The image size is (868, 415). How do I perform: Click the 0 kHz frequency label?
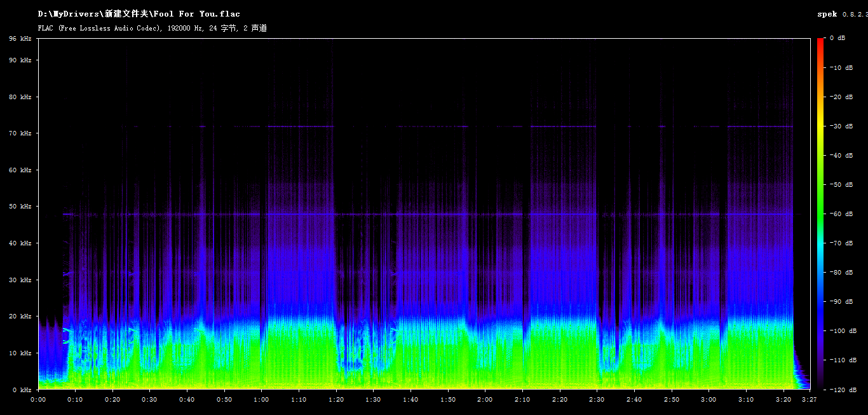click(x=22, y=390)
